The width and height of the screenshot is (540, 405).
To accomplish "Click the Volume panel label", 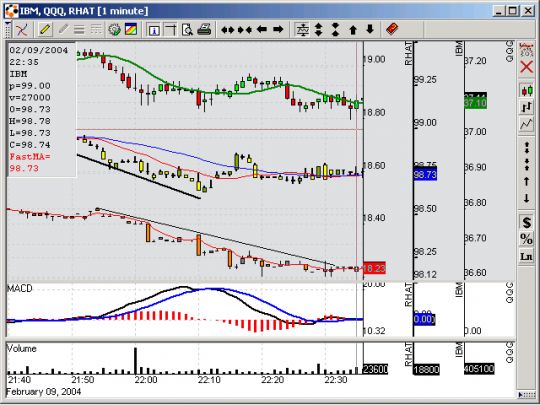I will [x=21, y=349].
